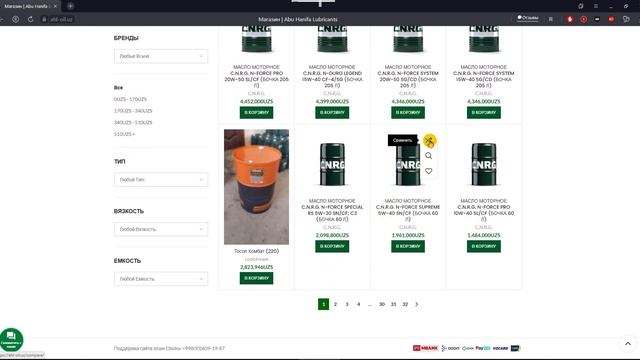The width and height of the screenshot is (640, 360).
Task: Add N-Force Supreme 5W-40 to cart
Action: click(408, 246)
